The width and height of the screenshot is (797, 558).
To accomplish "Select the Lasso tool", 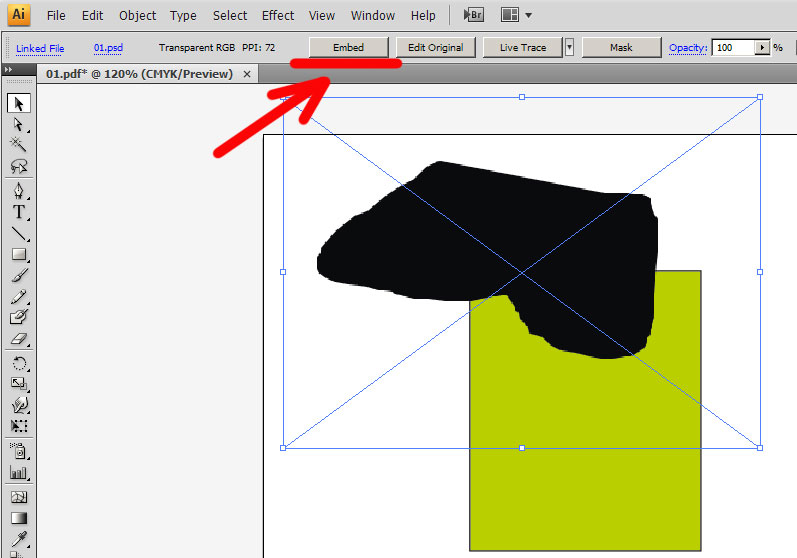I will (19, 166).
